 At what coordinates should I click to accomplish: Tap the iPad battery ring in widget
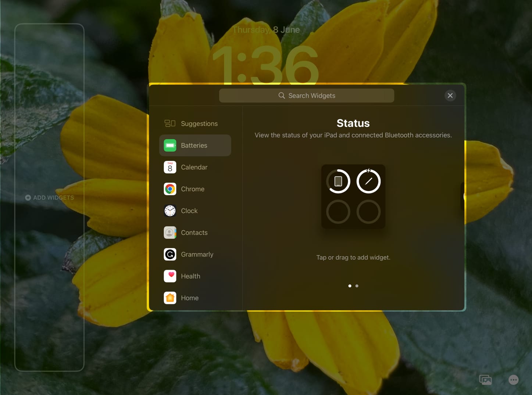338,181
